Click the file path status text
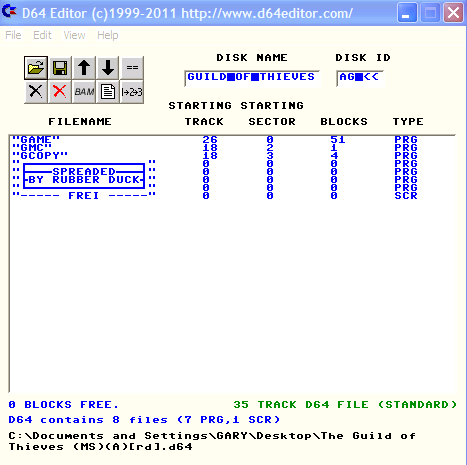467x465 pixels. pyautogui.click(x=212, y=441)
